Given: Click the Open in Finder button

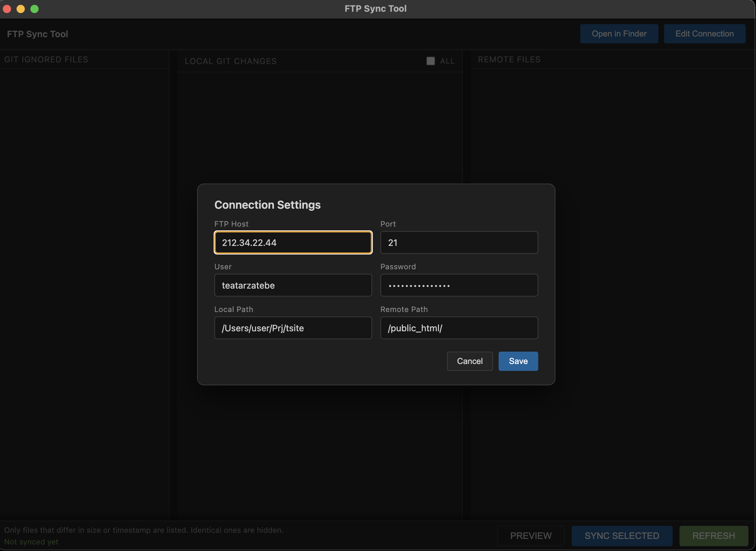Looking at the screenshot, I should (619, 34).
